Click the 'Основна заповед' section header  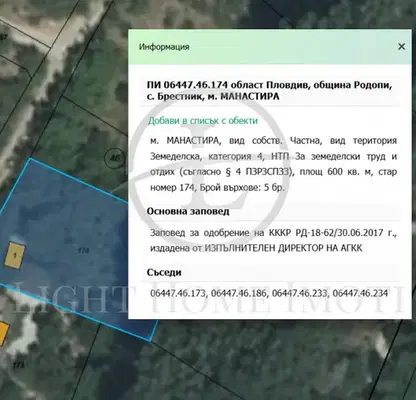point(188,211)
